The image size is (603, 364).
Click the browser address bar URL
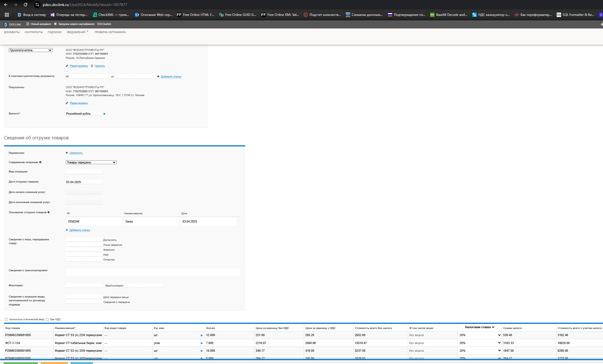(x=85, y=5)
